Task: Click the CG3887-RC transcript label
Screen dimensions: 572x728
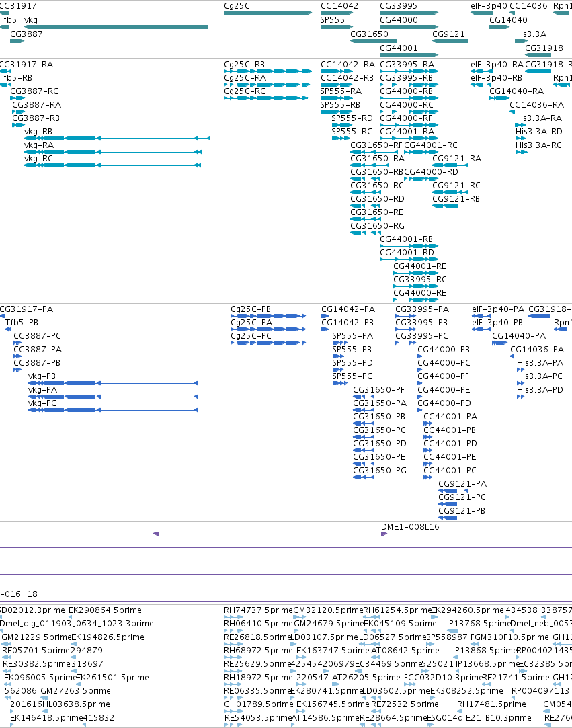Action: tap(34, 91)
